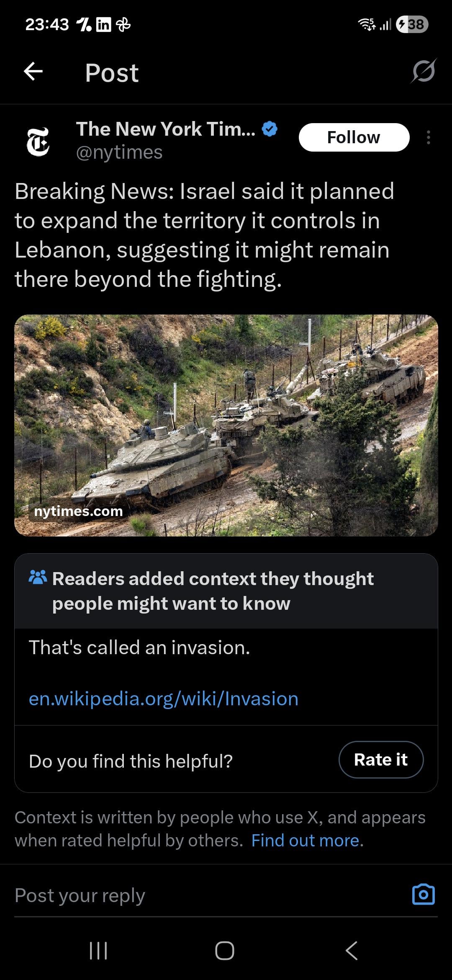Open the Grok icon at top right

tap(424, 71)
